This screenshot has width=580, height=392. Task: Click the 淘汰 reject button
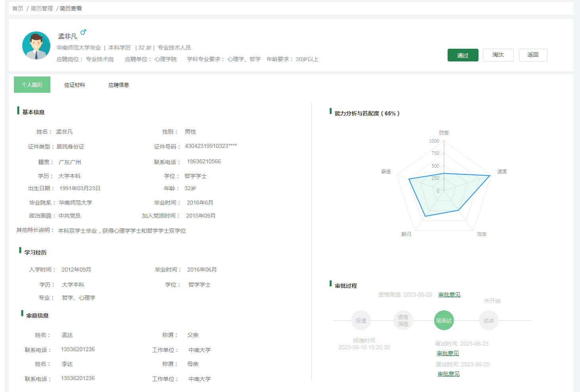[498, 55]
